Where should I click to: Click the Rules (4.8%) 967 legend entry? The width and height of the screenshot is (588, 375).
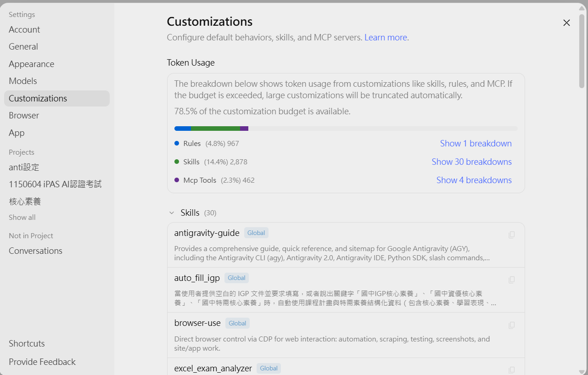tap(207, 143)
